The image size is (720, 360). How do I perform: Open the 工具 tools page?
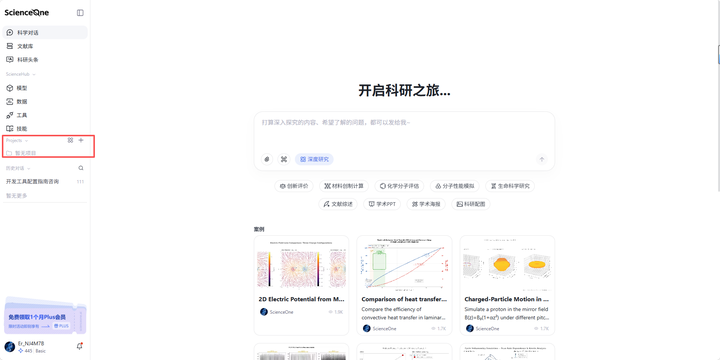(x=45, y=115)
